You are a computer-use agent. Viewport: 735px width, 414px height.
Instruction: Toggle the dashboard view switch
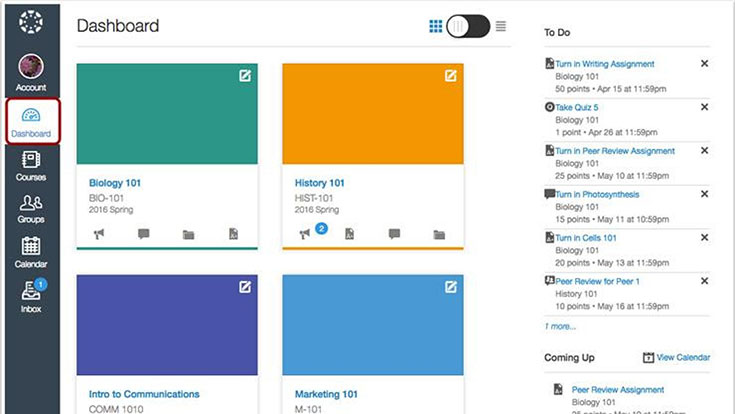point(468,26)
